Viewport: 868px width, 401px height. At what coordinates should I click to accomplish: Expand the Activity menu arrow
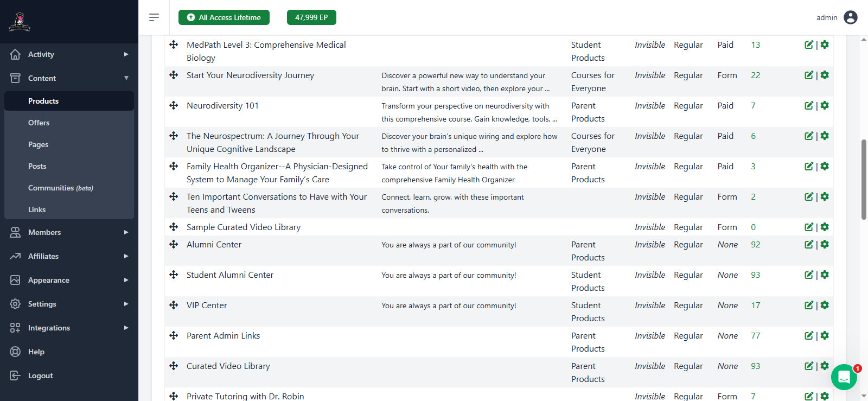pyautogui.click(x=126, y=54)
